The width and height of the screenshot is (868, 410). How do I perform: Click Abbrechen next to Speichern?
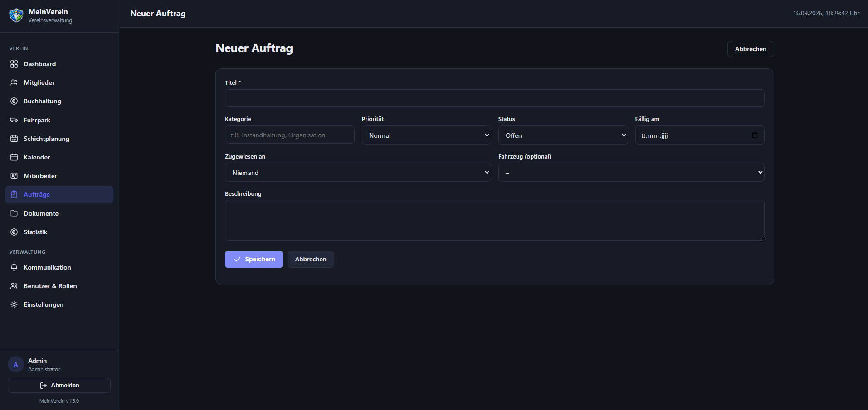pyautogui.click(x=311, y=259)
